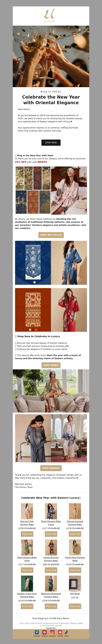
Task: Open Orange Leopard Kimono Robe link
Action: pyautogui.click(x=75, y=523)
